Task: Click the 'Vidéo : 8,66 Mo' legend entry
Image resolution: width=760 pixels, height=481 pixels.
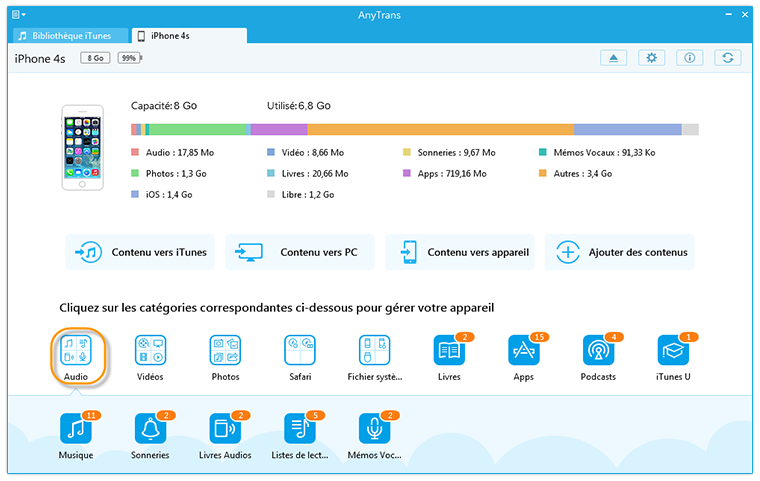Action: click(306, 153)
